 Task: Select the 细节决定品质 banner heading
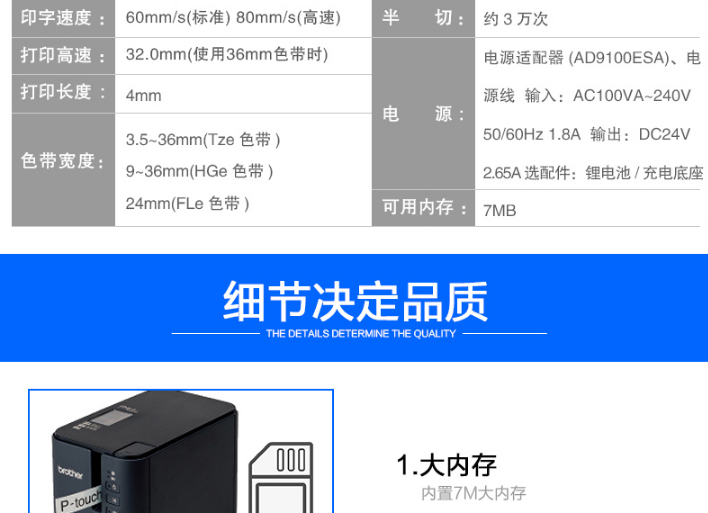355,302
